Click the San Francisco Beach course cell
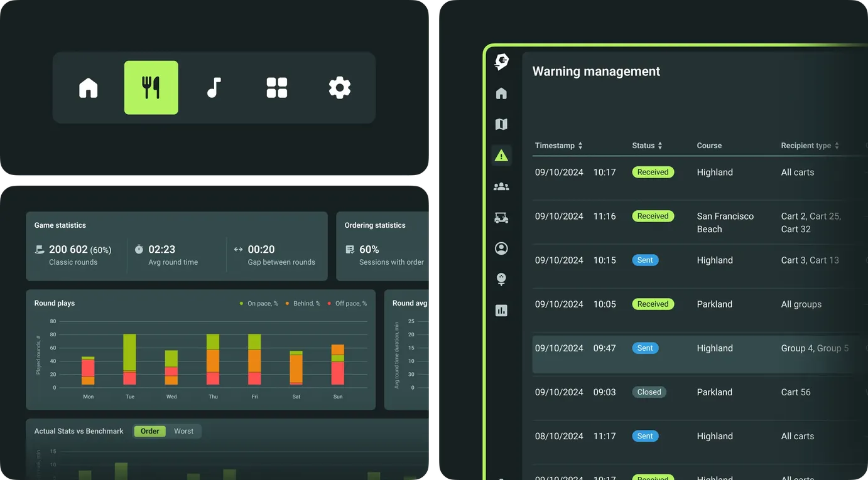Image resolution: width=868 pixels, height=480 pixels. coord(725,223)
